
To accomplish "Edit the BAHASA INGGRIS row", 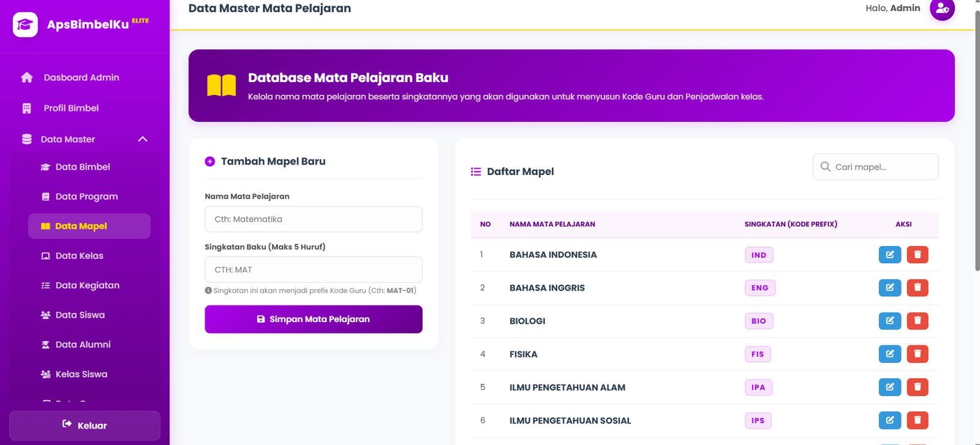I will point(890,288).
